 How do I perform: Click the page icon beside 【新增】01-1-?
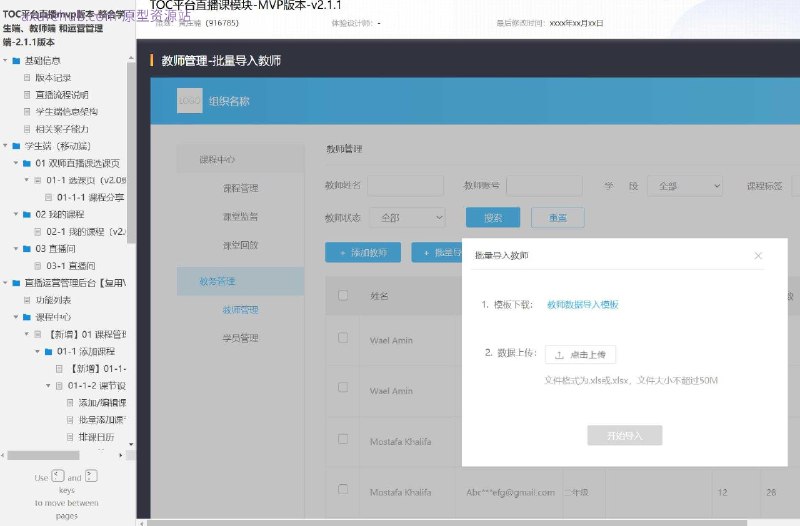click(x=59, y=368)
